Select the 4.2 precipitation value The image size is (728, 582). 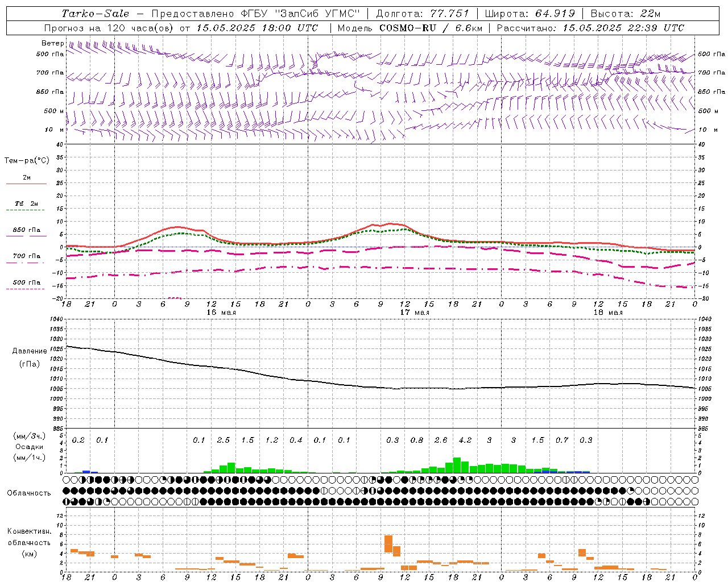tap(465, 440)
